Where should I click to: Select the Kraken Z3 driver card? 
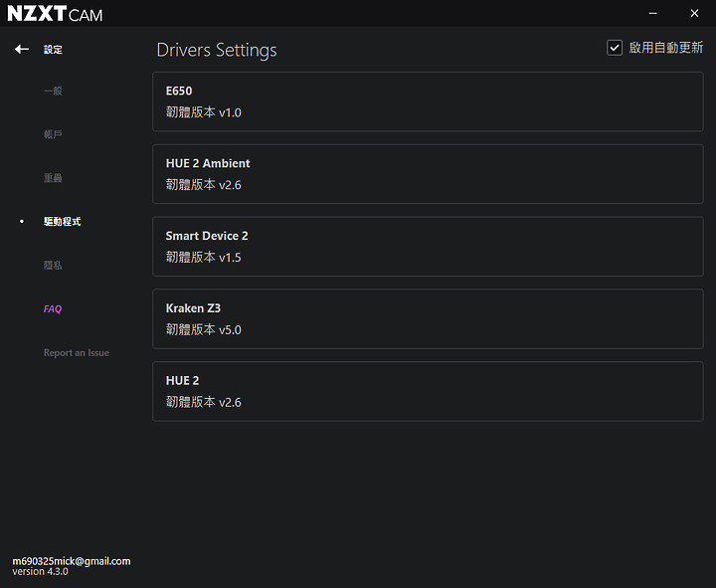(x=428, y=319)
